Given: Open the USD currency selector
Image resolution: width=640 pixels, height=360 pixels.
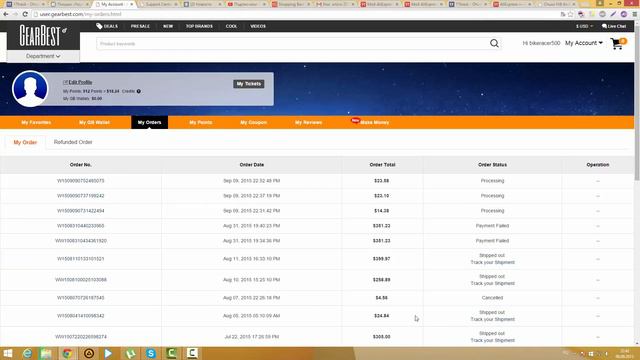Looking at the screenshot, I should (x=584, y=26).
